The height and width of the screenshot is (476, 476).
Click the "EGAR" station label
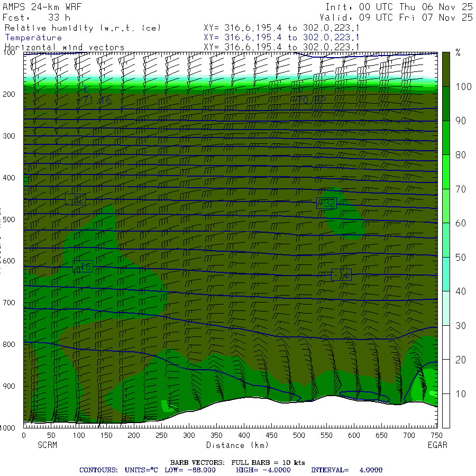click(x=437, y=445)
